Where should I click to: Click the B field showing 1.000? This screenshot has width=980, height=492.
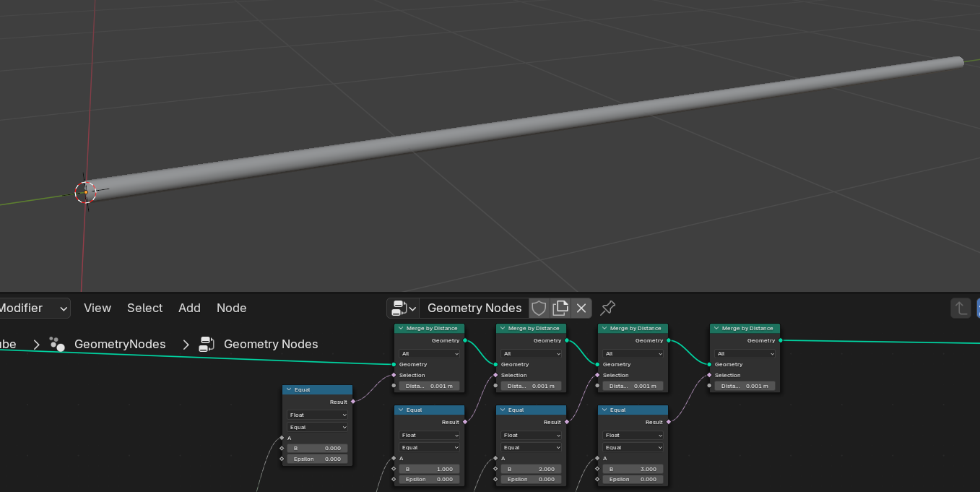tap(429, 469)
